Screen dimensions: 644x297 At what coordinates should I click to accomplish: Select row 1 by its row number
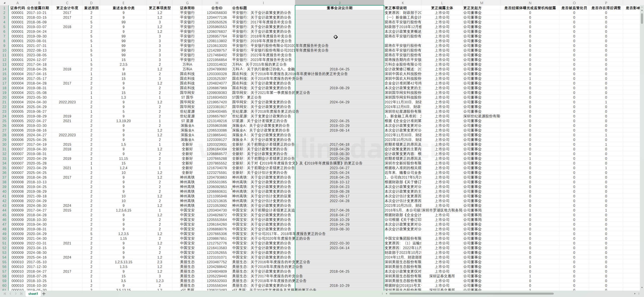click(4, 8)
